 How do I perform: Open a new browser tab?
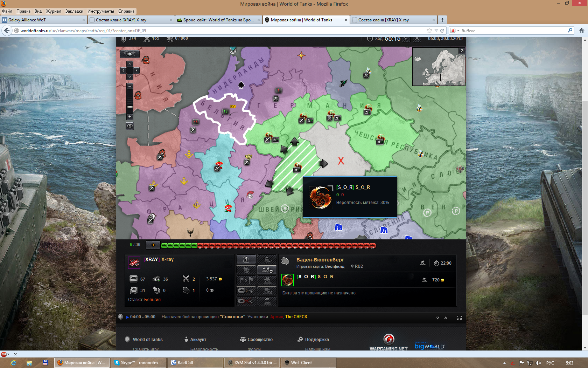[442, 20]
